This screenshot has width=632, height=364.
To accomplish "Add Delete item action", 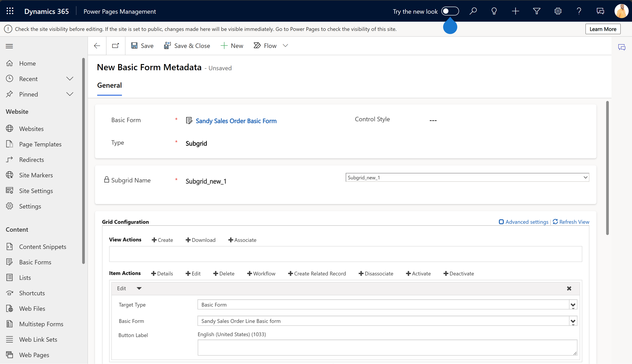I will (x=224, y=273).
